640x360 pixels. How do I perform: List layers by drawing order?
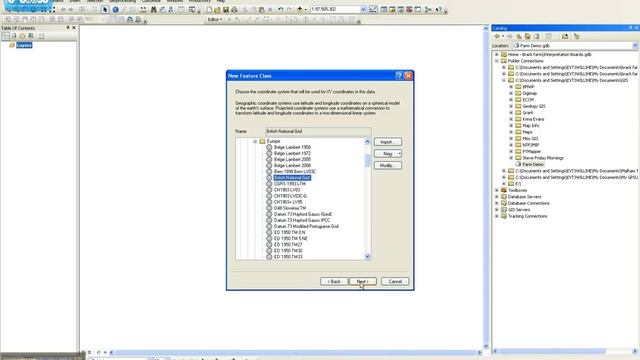pos(6,36)
